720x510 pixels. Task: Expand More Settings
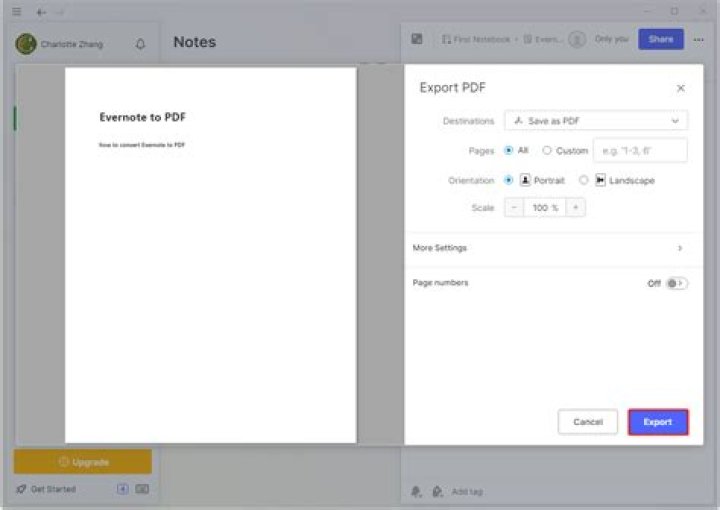[553, 248]
